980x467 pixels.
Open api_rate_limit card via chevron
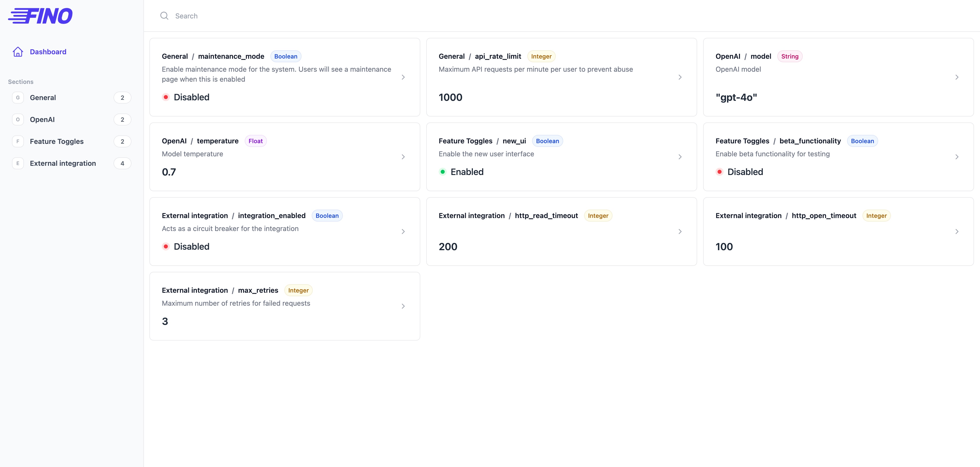[680, 77]
